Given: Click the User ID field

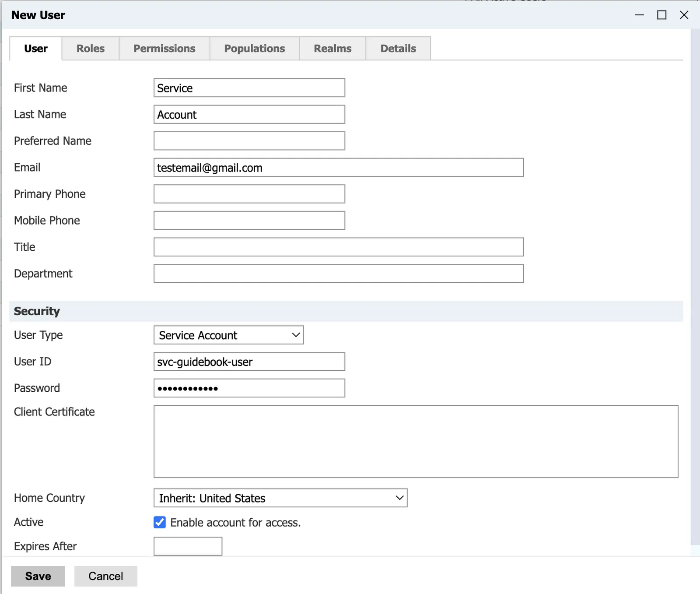Looking at the screenshot, I should (x=249, y=362).
